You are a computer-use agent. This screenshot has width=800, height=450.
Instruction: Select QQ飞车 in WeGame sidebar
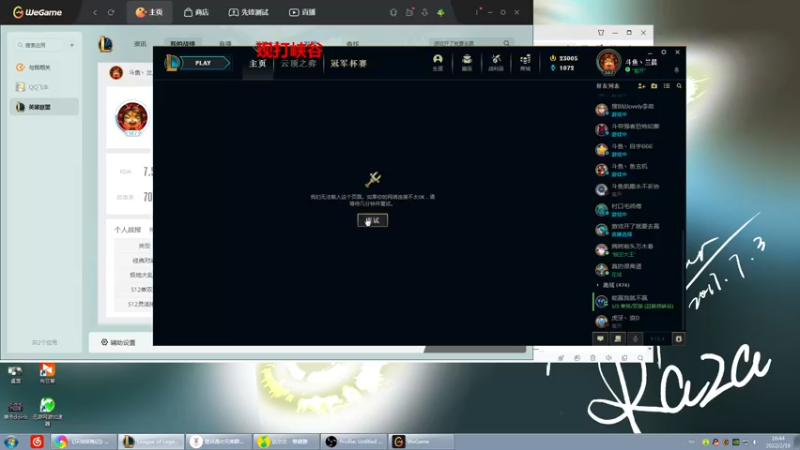pos(44,87)
